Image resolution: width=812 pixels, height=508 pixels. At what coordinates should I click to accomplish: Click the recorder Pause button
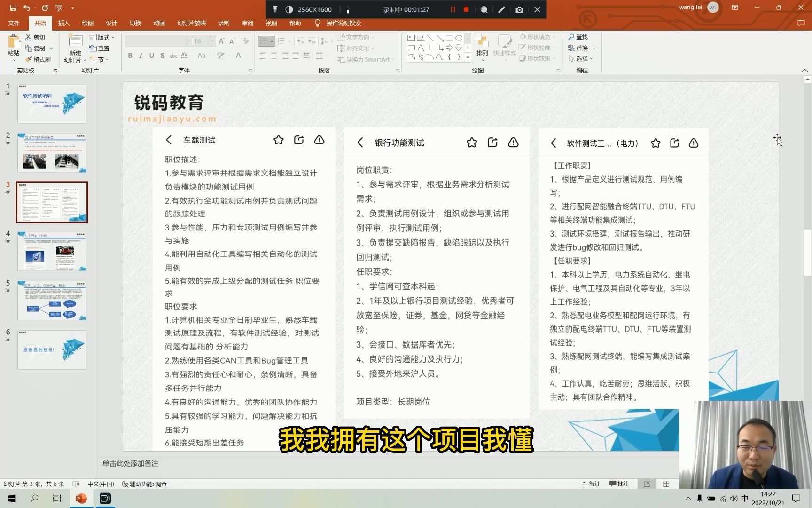453,9
